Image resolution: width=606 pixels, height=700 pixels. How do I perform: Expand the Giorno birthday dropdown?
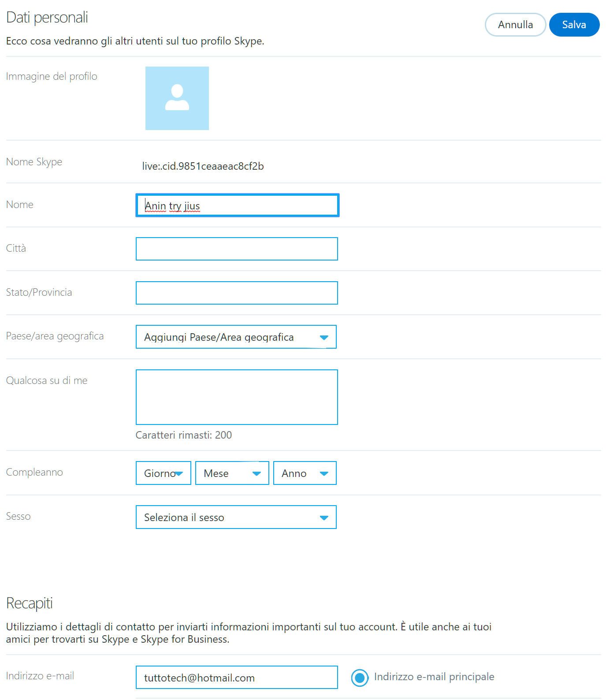click(163, 473)
